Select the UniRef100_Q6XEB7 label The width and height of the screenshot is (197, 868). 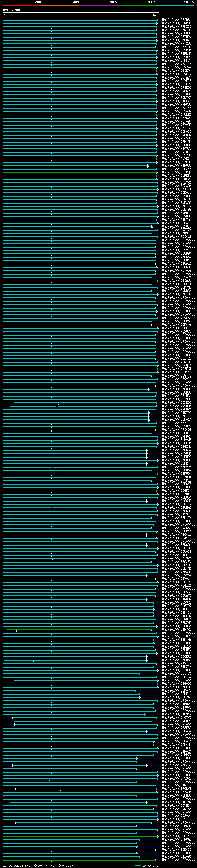click(x=176, y=403)
